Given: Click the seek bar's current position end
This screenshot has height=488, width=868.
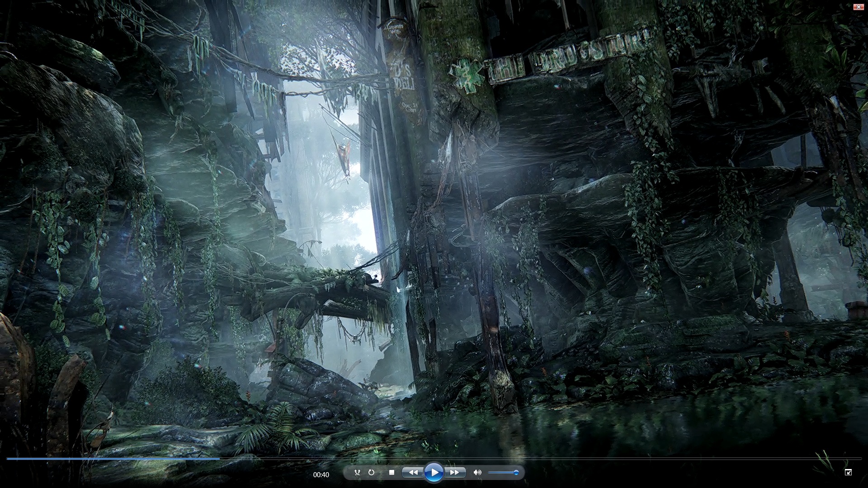Looking at the screenshot, I should point(220,459).
